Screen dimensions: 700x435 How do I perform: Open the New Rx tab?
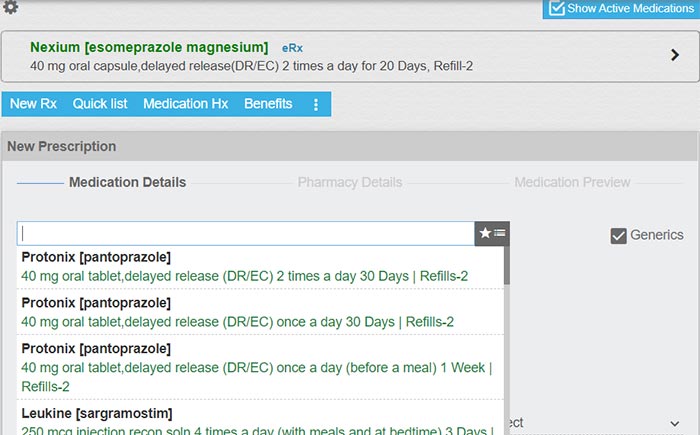point(33,104)
